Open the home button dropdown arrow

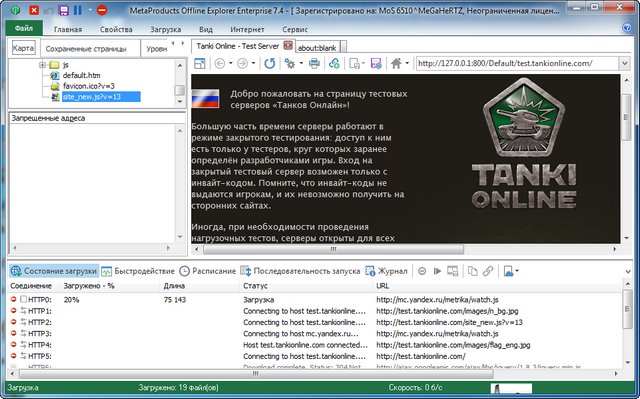coord(407,64)
